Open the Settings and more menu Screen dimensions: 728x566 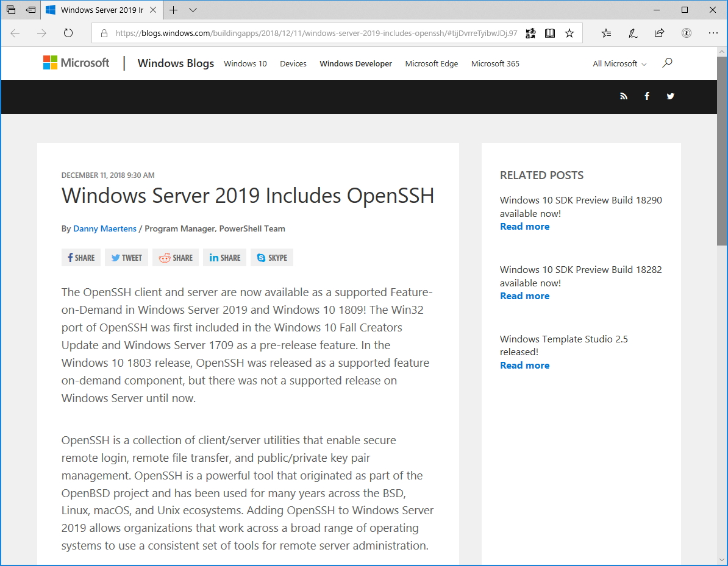point(713,33)
